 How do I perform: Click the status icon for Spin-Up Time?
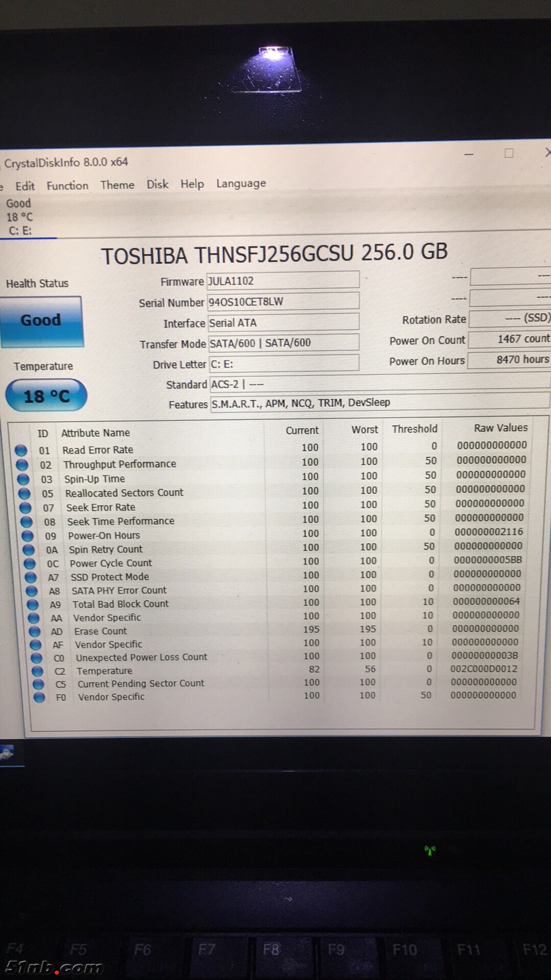[x=23, y=479]
